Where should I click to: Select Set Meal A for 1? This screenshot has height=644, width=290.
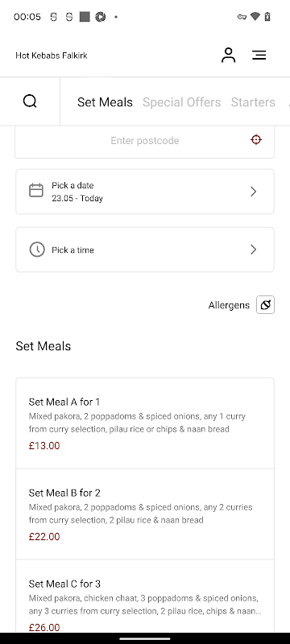pyautogui.click(x=144, y=423)
